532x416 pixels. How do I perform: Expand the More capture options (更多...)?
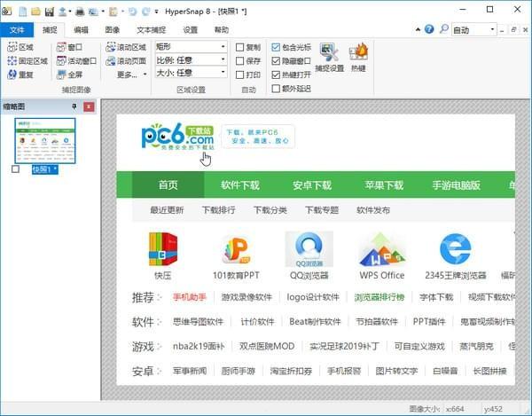coord(131,75)
